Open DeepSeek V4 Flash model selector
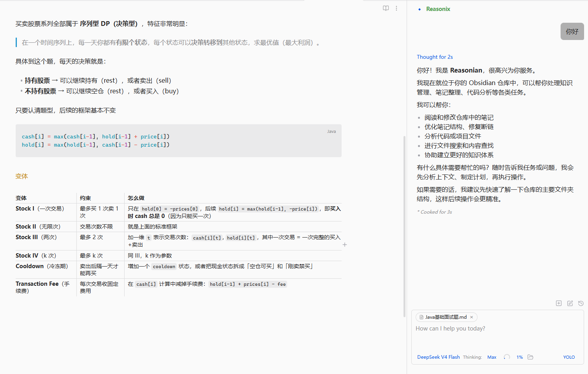 pyautogui.click(x=438, y=357)
